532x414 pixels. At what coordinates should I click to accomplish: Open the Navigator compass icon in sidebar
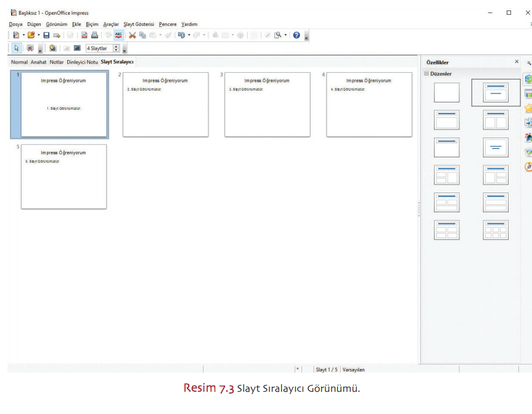coord(528,167)
